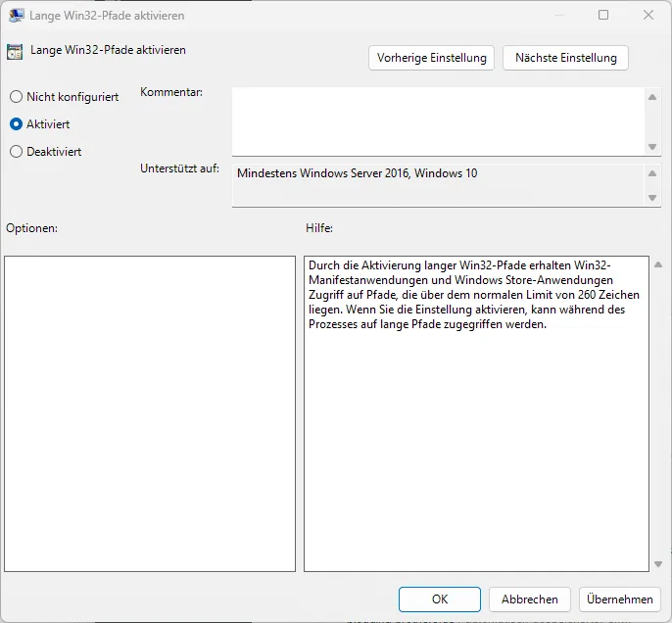This screenshot has width=672, height=623.
Task: Click up arrow in 'Unterstützt auf' box
Action: (x=653, y=173)
